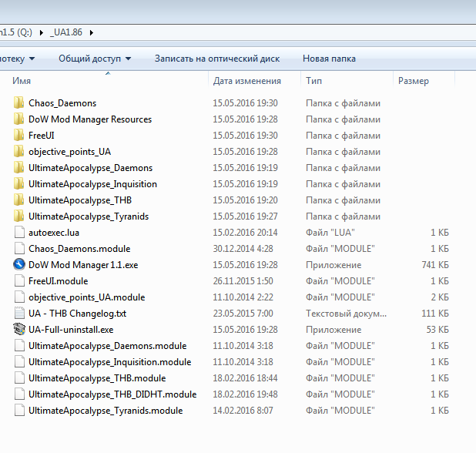Select the UltimateApocalypse_THB.module file icon
This screenshot has height=453, width=476.
(19, 377)
